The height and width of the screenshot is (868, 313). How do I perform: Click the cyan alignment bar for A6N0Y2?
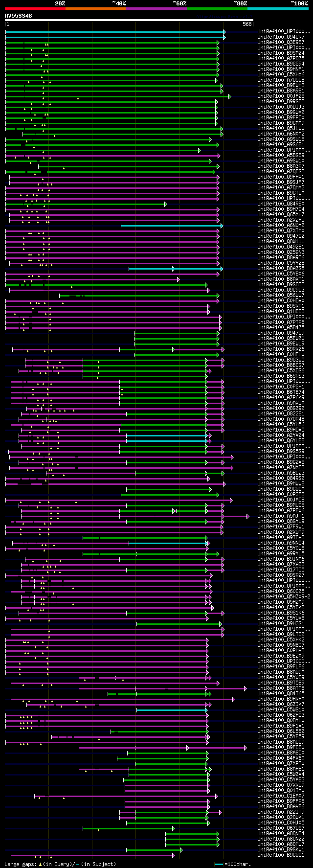(172, 226)
